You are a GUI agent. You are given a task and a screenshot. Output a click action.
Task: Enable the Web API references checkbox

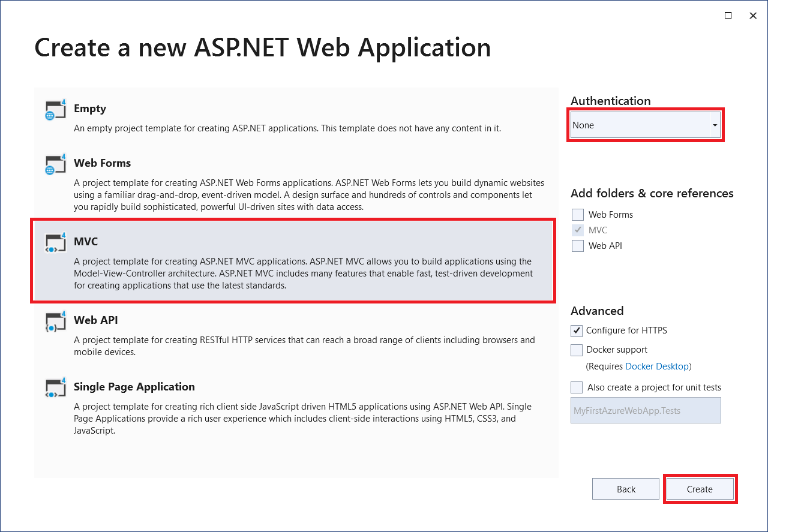tap(578, 246)
